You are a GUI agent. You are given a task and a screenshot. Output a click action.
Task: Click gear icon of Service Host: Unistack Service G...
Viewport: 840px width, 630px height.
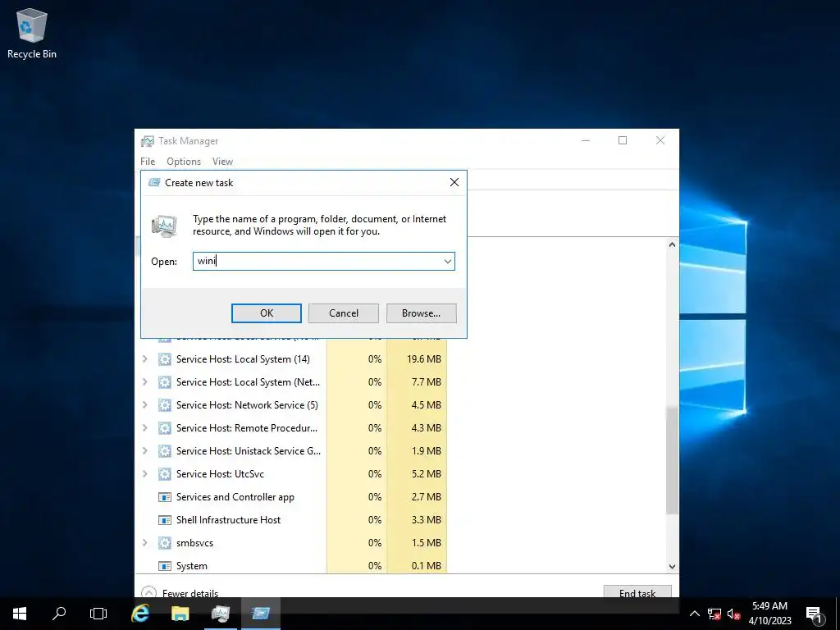click(164, 451)
